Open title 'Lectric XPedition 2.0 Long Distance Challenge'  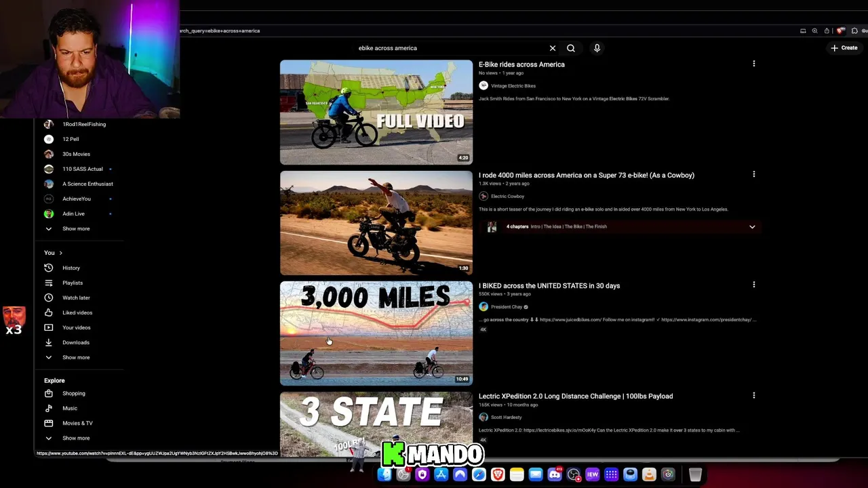(576, 396)
